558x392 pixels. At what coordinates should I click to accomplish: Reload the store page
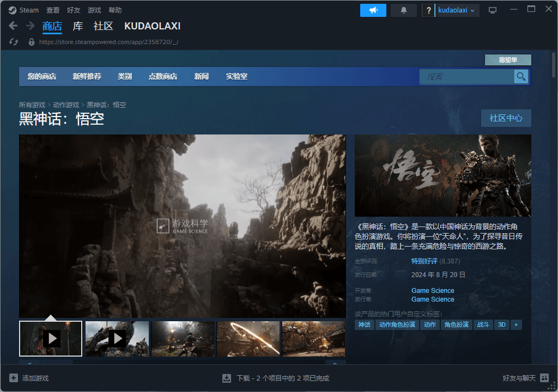pos(14,41)
